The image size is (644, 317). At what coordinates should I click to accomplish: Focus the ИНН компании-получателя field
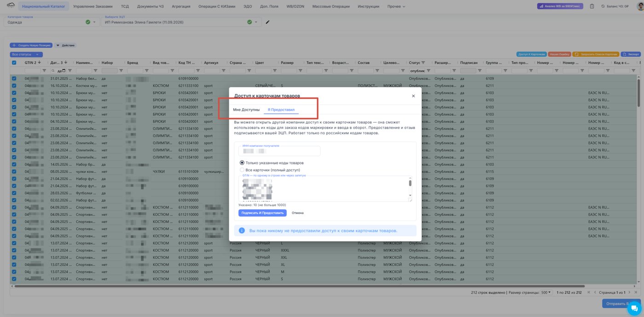tap(279, 150)
